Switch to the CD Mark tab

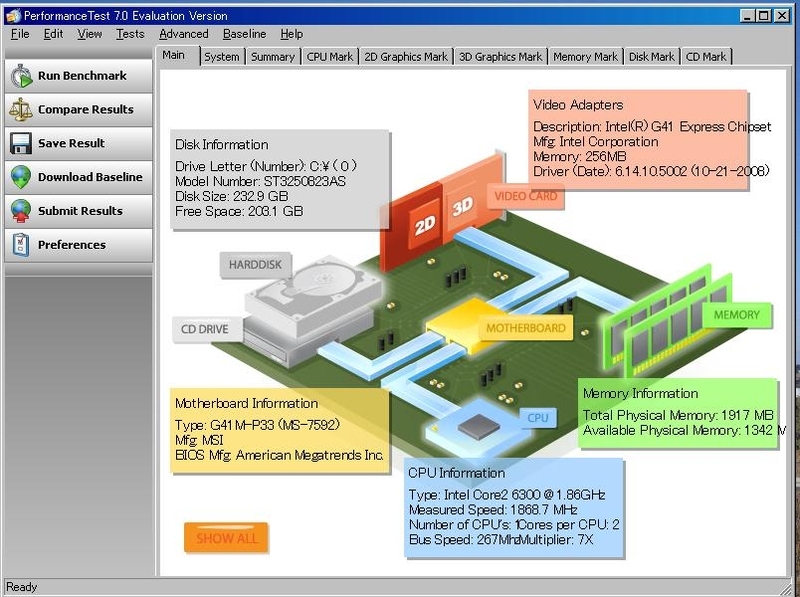pos(706,57)
